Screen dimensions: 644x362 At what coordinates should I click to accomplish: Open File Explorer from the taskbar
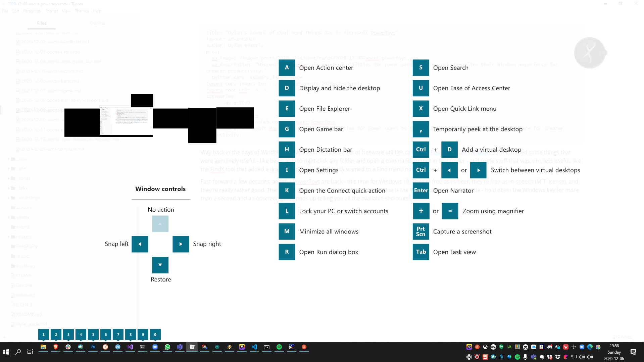pyautogui.click(x=43, y=347)
